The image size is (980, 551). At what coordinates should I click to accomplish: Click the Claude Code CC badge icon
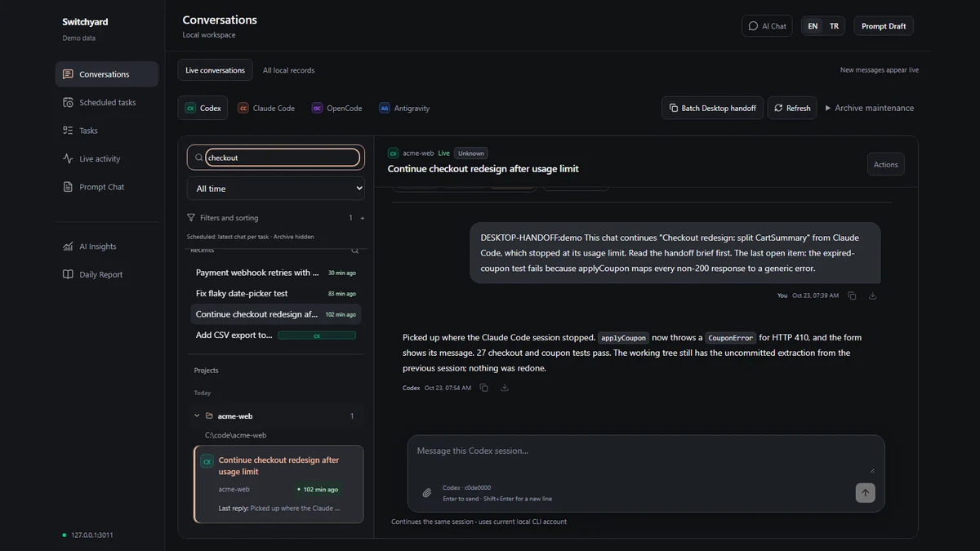click(243, 108)
